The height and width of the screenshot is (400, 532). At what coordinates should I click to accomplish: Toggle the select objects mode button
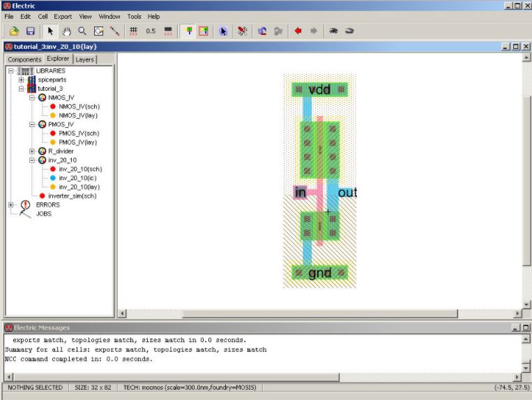pos(187,31)
